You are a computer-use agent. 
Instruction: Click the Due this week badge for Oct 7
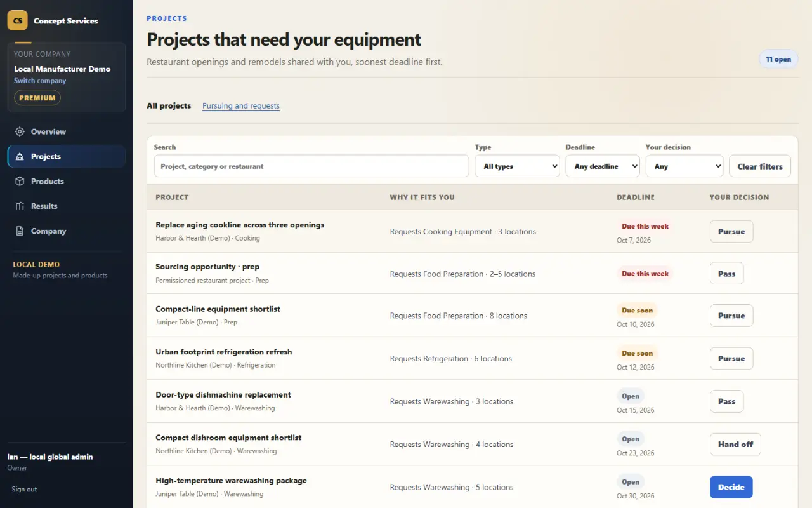(645, 226)
